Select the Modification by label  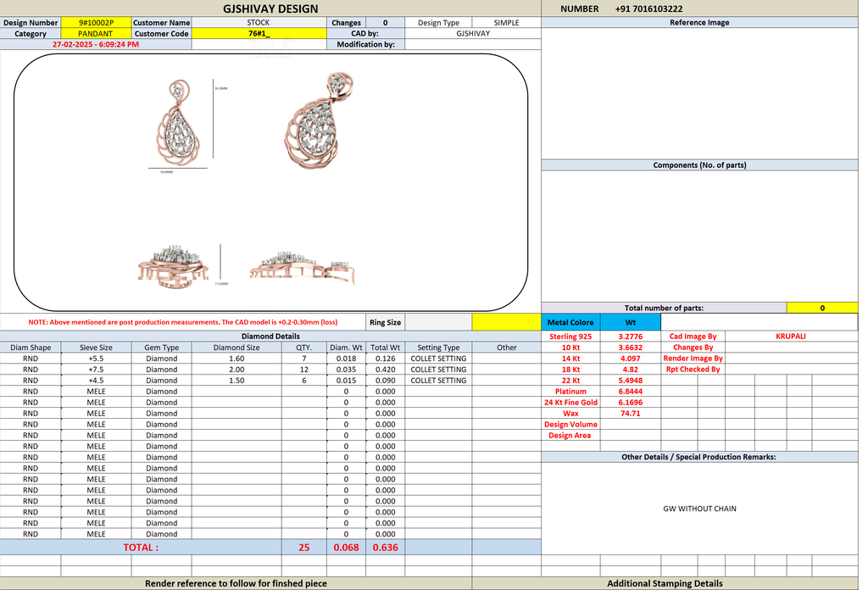[366, 44]
